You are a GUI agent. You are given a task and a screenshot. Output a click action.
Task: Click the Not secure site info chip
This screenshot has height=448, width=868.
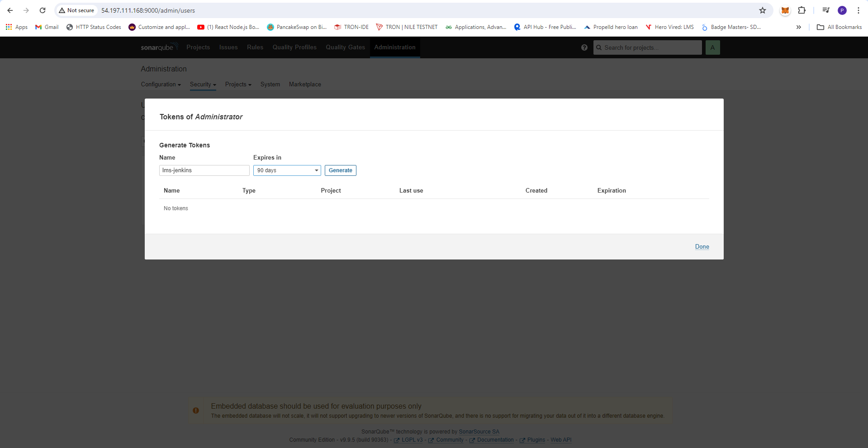coord(76,10)
